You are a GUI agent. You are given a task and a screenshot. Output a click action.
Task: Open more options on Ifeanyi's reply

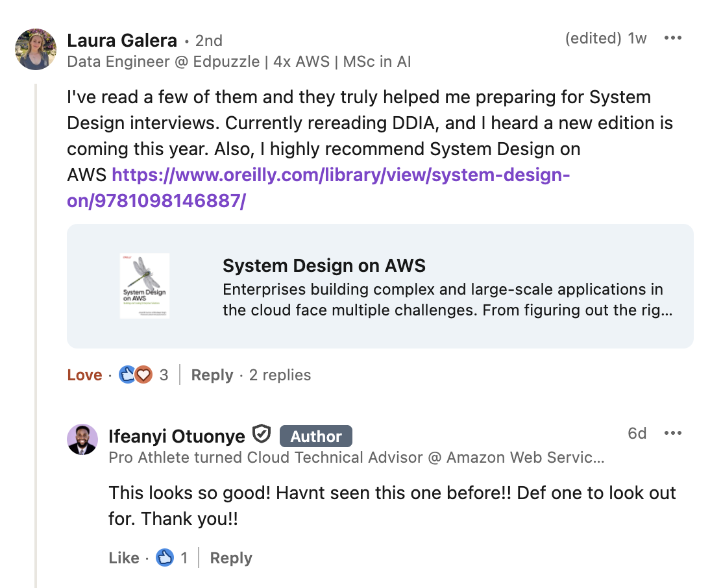[x=673, y=433]
